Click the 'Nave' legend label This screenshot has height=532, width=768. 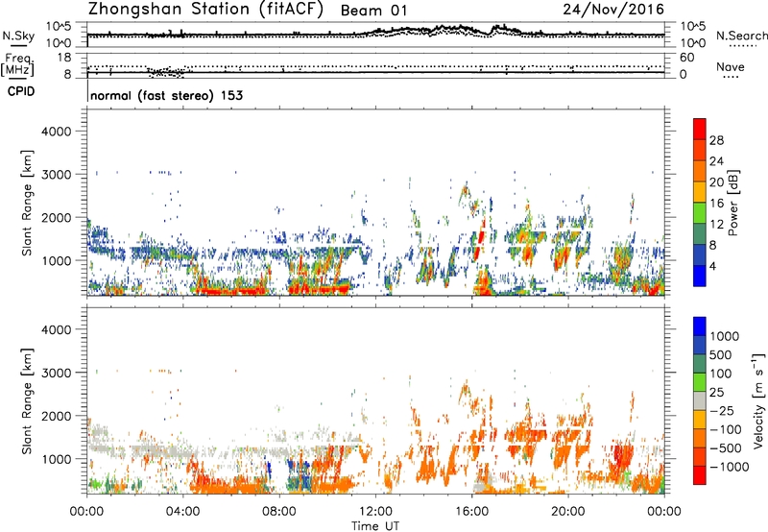[731, 66]
